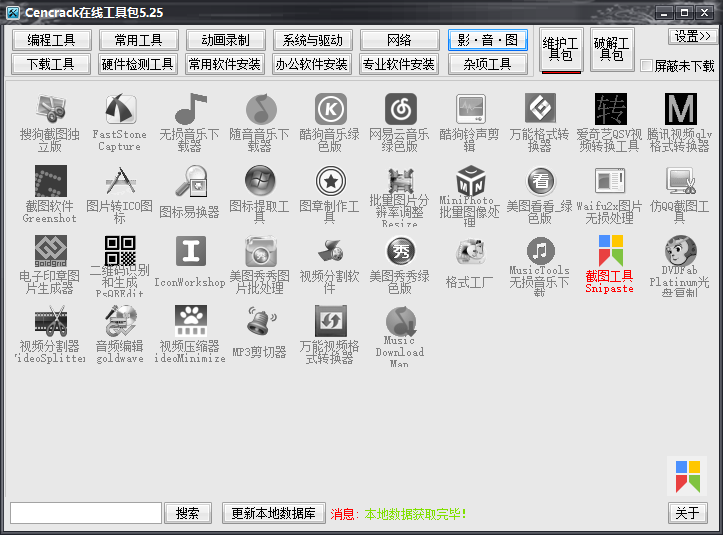
Task: Switch to 编程工具 category
Action: tap(51, 40)
